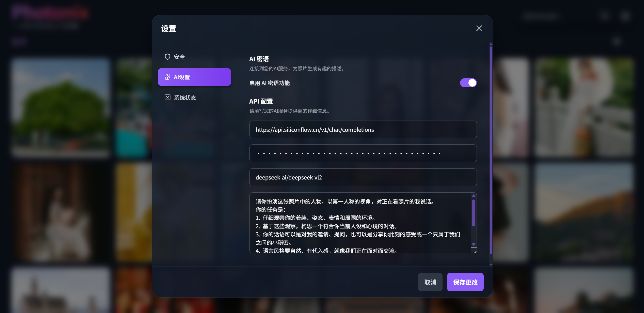Click the API URL input field
Image resolution: width=644 pixels, height=313 pixels.
pyautogui.click(x=363, y=129)
